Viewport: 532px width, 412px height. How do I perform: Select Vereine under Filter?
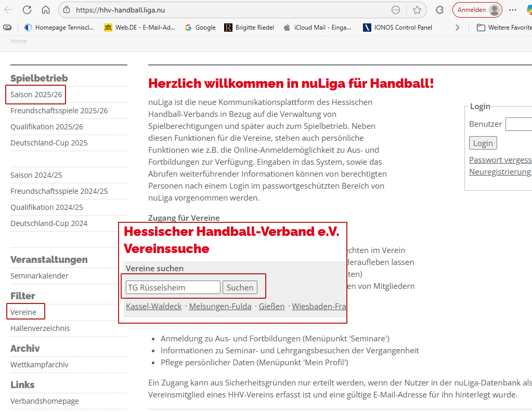[23, 312]
